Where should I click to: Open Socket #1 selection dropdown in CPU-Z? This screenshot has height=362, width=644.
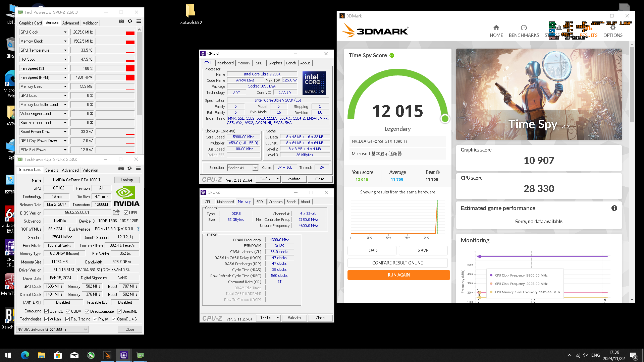pyautogui.click(x=243, y=168)
